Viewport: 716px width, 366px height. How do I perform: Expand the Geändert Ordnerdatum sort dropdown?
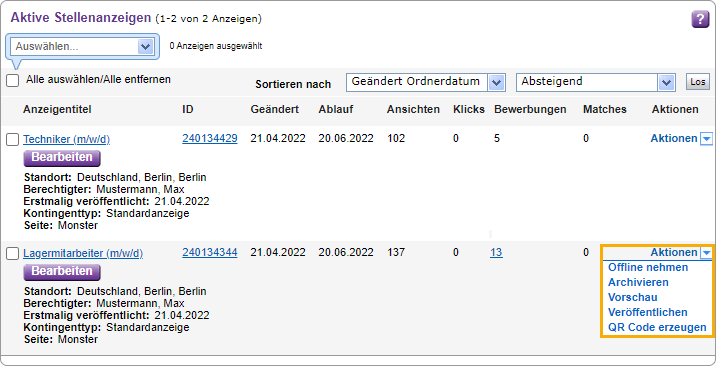pyautogui.click(x=425, y=82)
